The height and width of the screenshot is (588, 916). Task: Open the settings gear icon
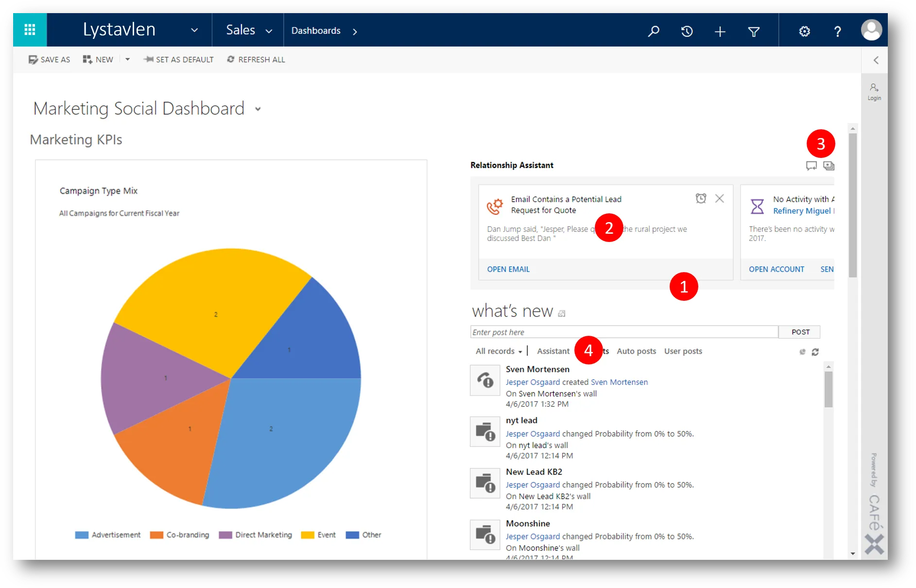pyautogui.click(x=804, y=32)
